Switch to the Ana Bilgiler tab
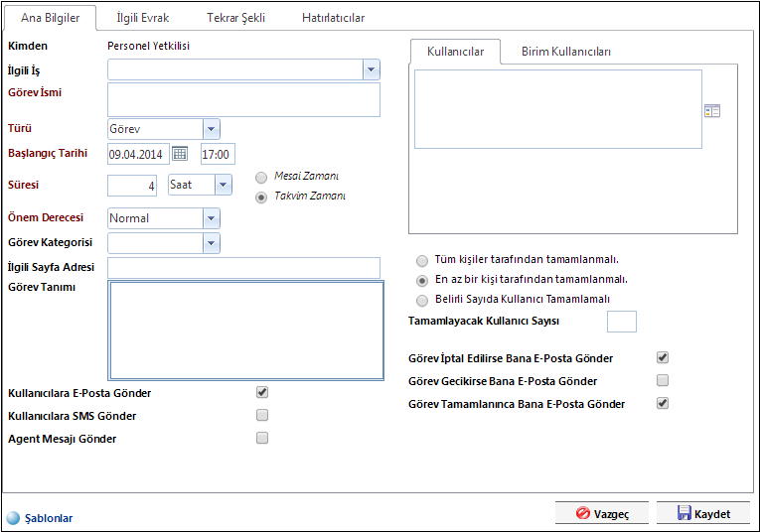This screenshot has width=760, height=532. [50, 18]
